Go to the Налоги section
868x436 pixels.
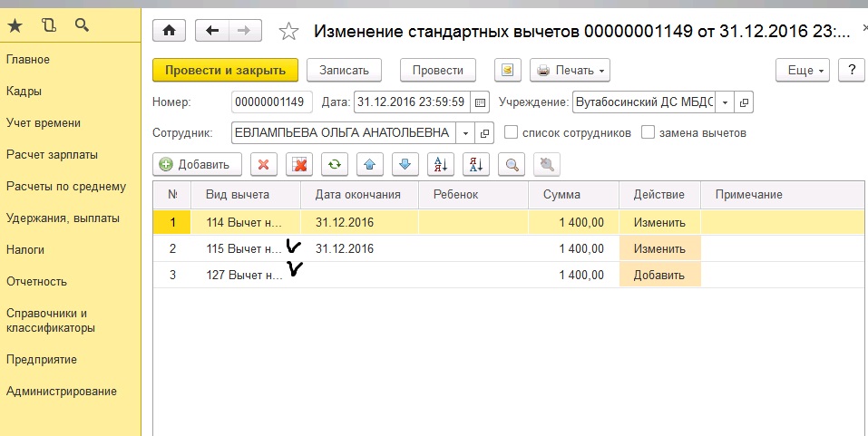coord(25,249)
